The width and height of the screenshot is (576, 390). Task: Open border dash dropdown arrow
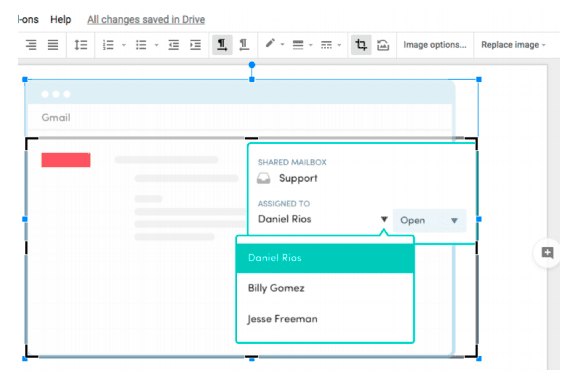tap(339, 45)
